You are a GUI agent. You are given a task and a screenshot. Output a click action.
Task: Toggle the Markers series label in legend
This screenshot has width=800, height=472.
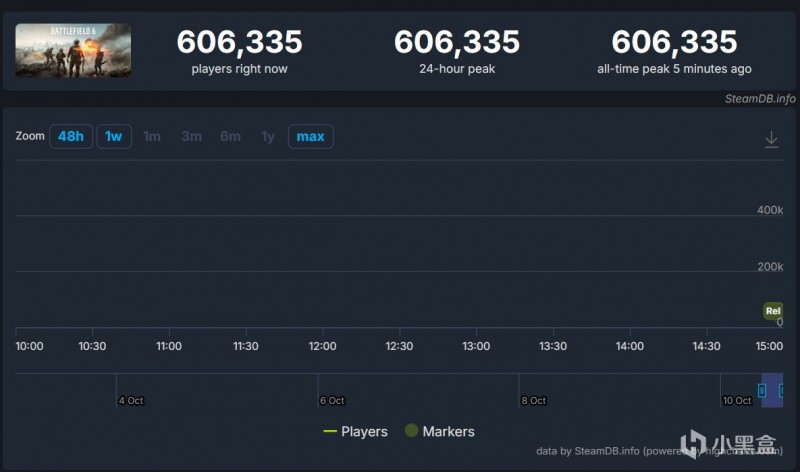click(448, 431)
